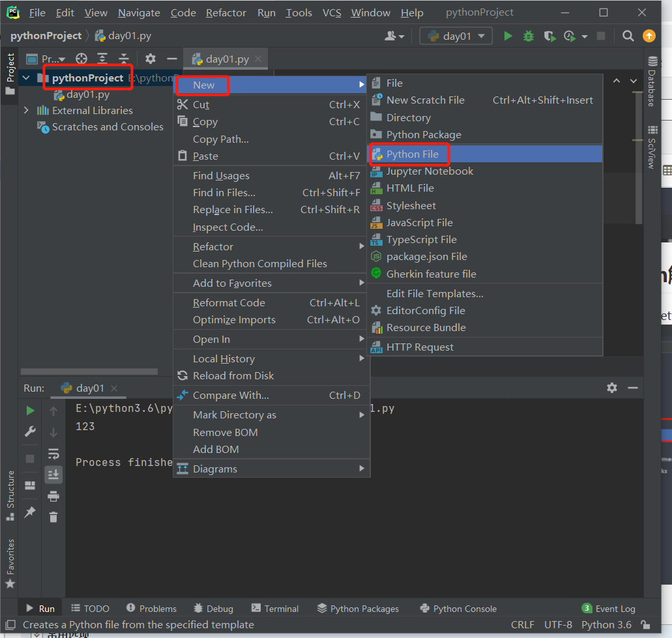Expand the Refactor submenu
The width and height of the screenshot is (672, 638).
click(x=271, y=246)
